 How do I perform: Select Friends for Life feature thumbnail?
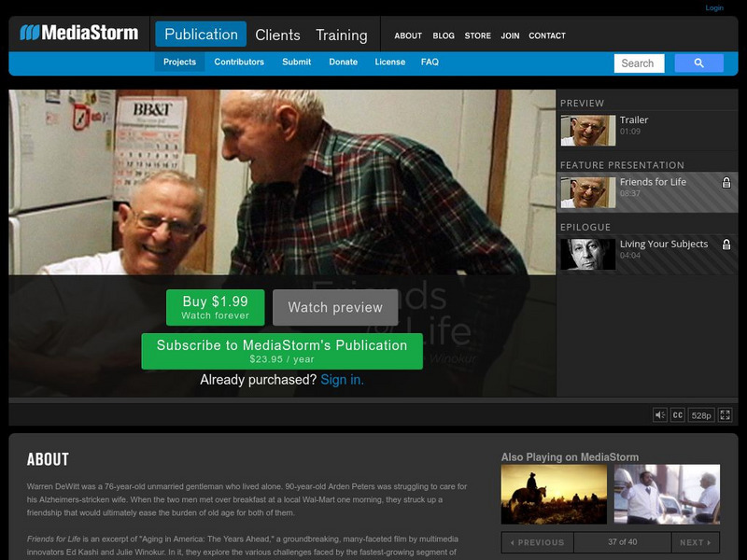[x=588, y=192]
